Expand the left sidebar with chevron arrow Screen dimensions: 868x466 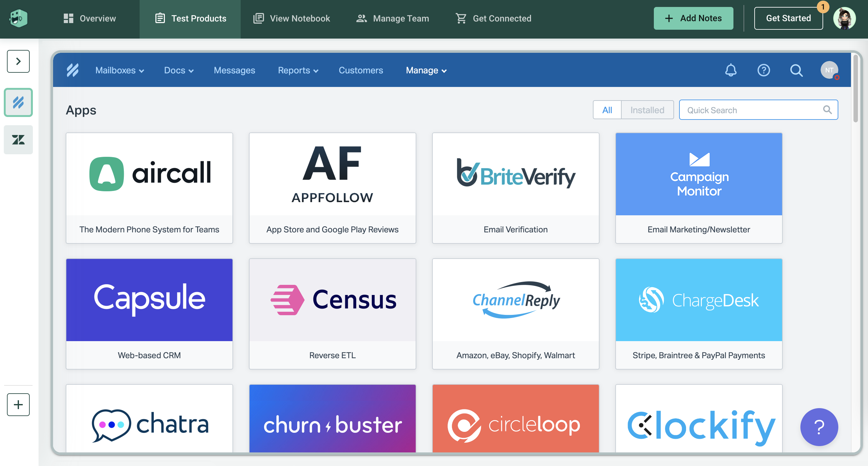(x=18, y=61)
